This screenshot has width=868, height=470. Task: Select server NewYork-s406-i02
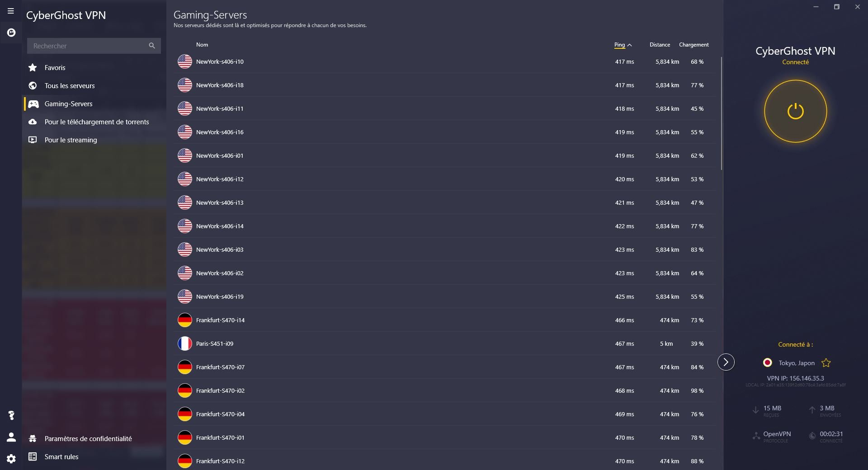[x=444, y=273]
